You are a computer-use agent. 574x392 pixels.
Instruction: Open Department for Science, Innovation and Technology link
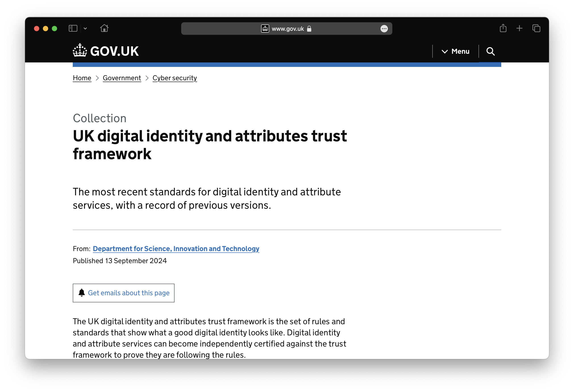pos(176,249)
